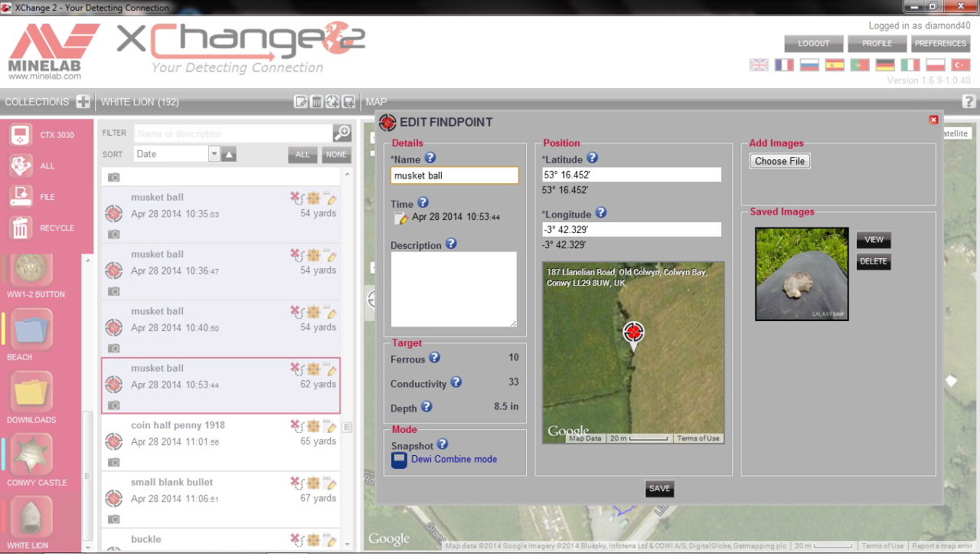Image resolution: width=980 pixels, height=554 pixels.
Task: Select coin half penny 1918 entry
Action: click(x=220, y=442)
